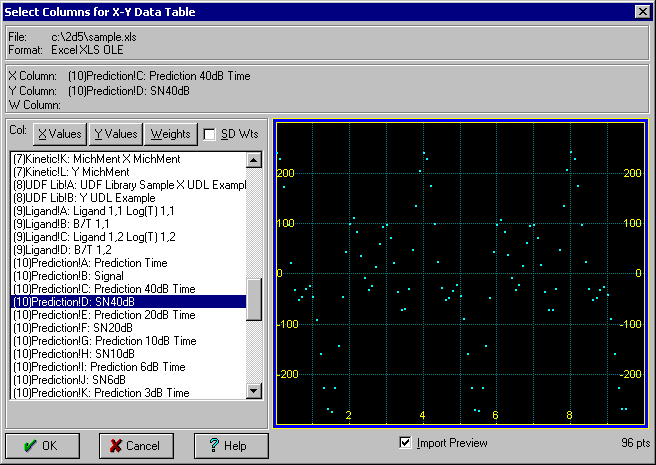Close the Select Columns dialog window
The image size is (656, 465).
pyautogui.click(x=642, y=11)
